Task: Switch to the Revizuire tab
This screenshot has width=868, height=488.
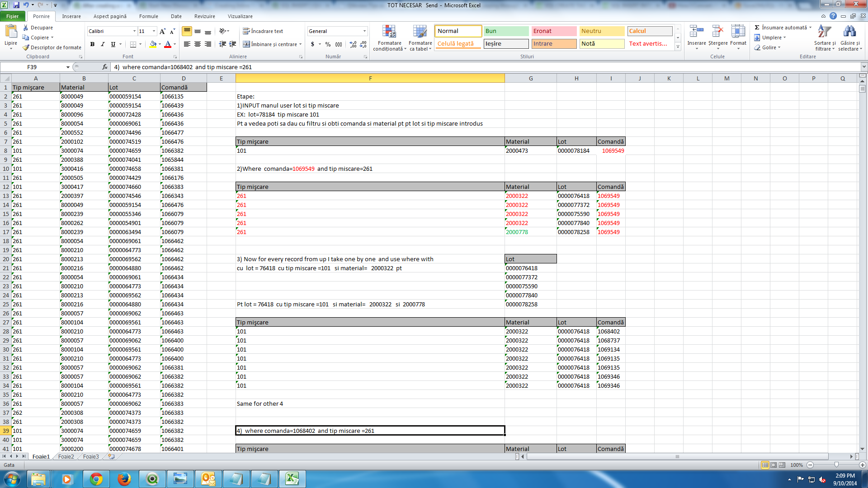Action: click(x=205, y=16)
